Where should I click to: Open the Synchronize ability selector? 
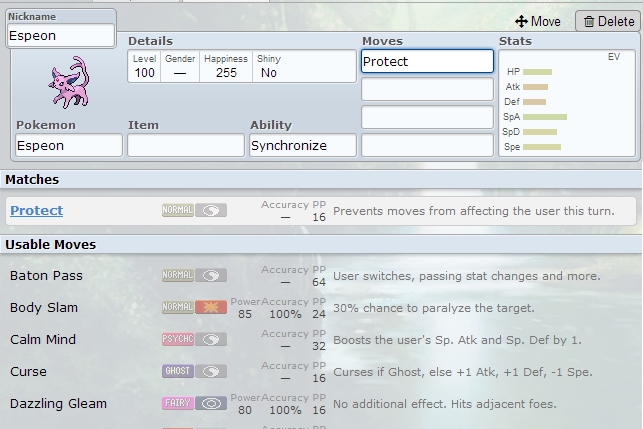[x=303, y=145]
